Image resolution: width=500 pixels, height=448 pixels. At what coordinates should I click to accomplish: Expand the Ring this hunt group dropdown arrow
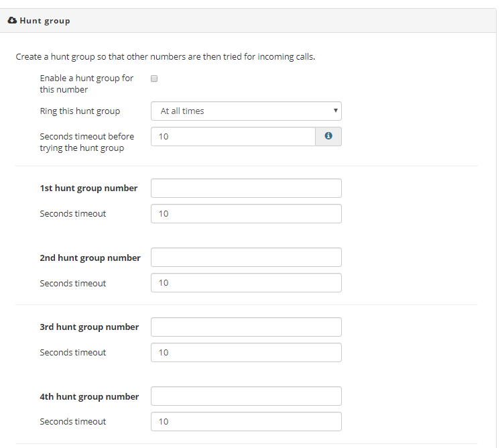point(336,111)
